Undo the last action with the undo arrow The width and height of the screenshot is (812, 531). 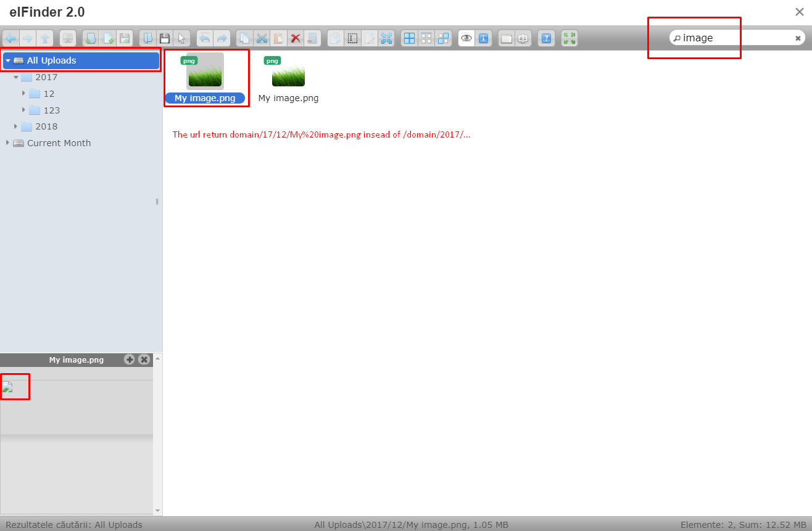coord(205,38)
